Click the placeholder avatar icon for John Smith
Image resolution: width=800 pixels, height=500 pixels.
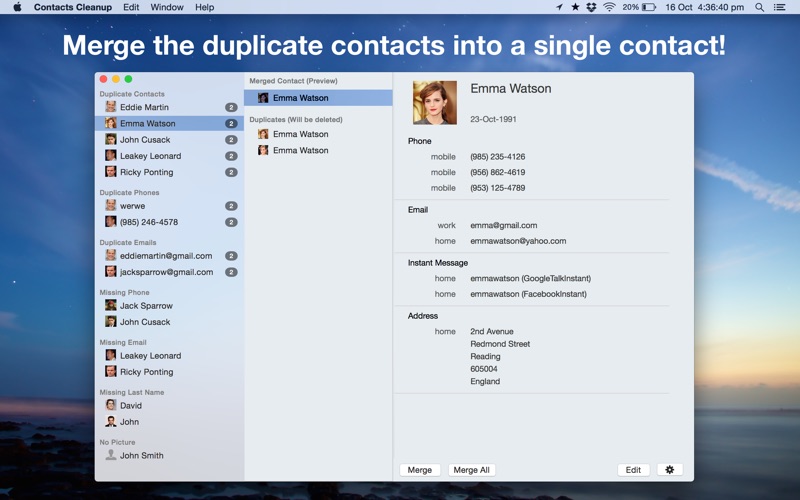point(111,455)
